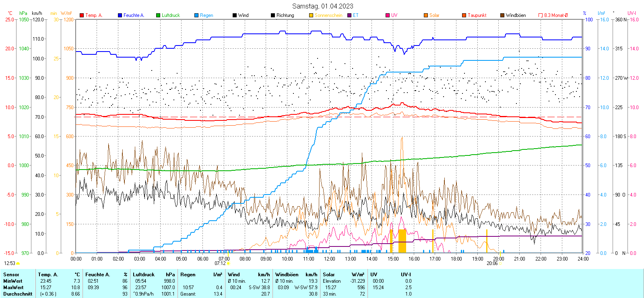
Task: Select the green Luftdruck legend square
Action: [158, 15]
